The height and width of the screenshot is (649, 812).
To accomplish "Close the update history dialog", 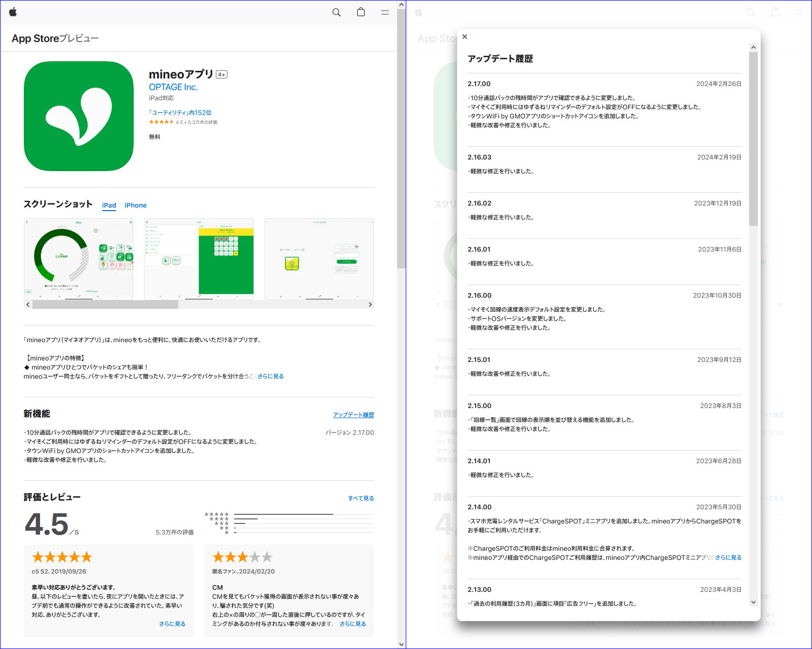I will 465,36.
